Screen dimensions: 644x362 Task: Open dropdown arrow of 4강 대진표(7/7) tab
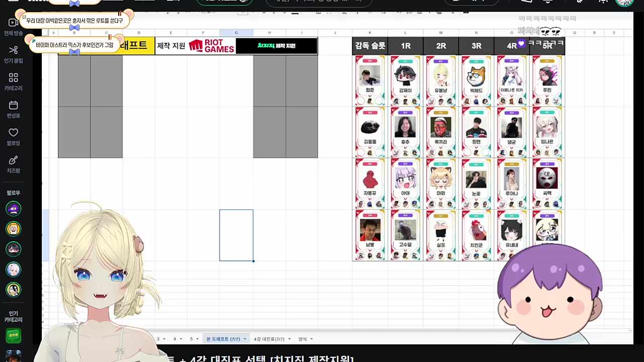coord(289,339)
